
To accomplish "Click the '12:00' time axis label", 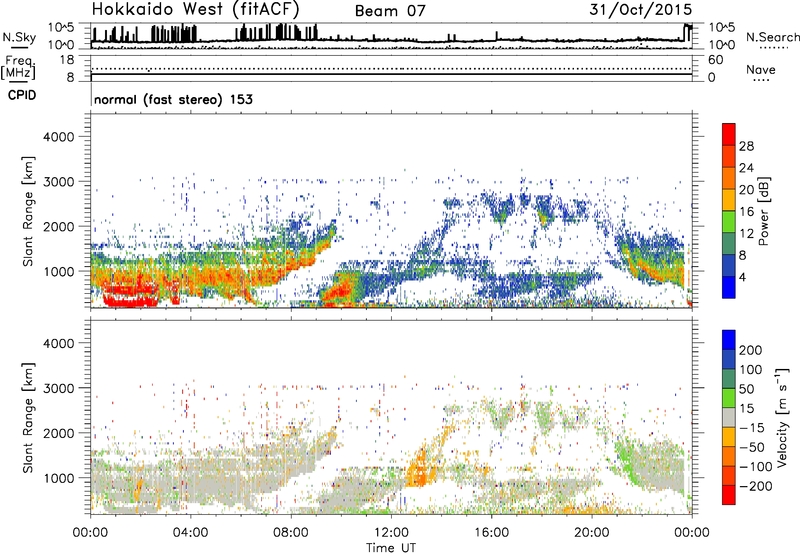I will coord(391,533).
